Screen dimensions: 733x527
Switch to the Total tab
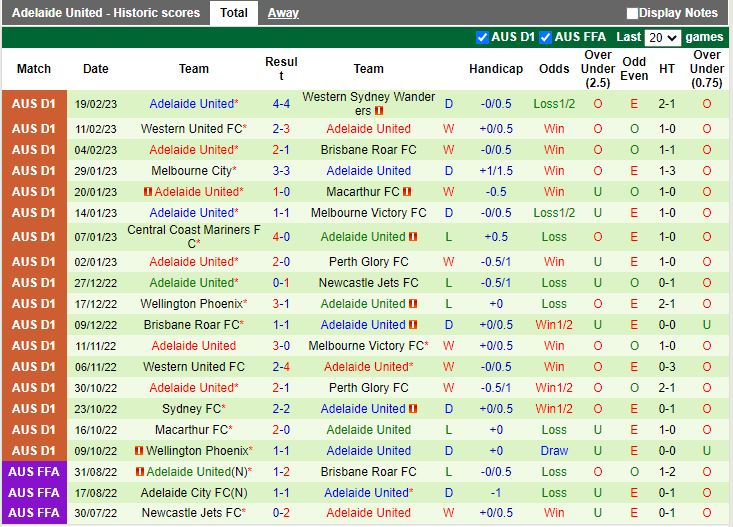coord(234,13)
